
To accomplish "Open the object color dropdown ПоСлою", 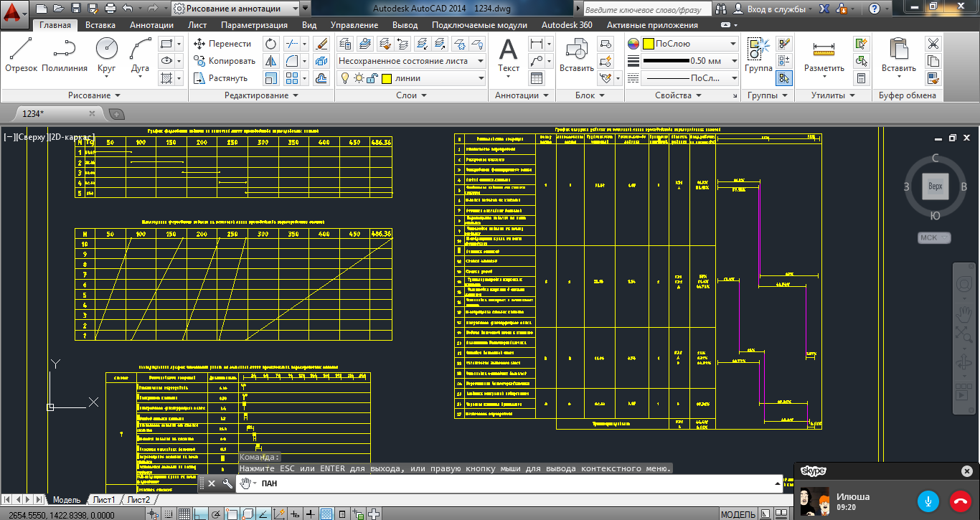I will (x=689, y=44).
